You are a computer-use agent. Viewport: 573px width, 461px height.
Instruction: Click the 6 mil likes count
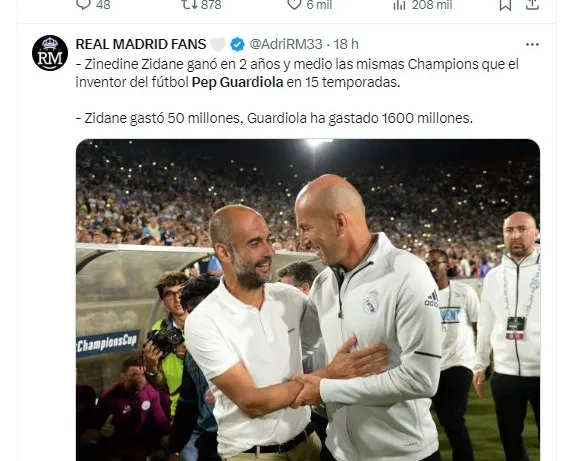click(319, 4)
